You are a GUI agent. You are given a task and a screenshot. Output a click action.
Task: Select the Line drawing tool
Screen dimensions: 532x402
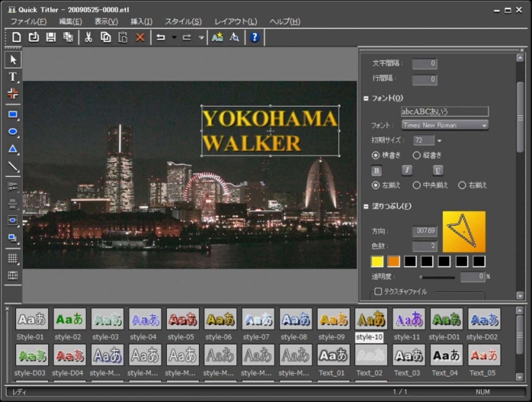tap(13, 167)
